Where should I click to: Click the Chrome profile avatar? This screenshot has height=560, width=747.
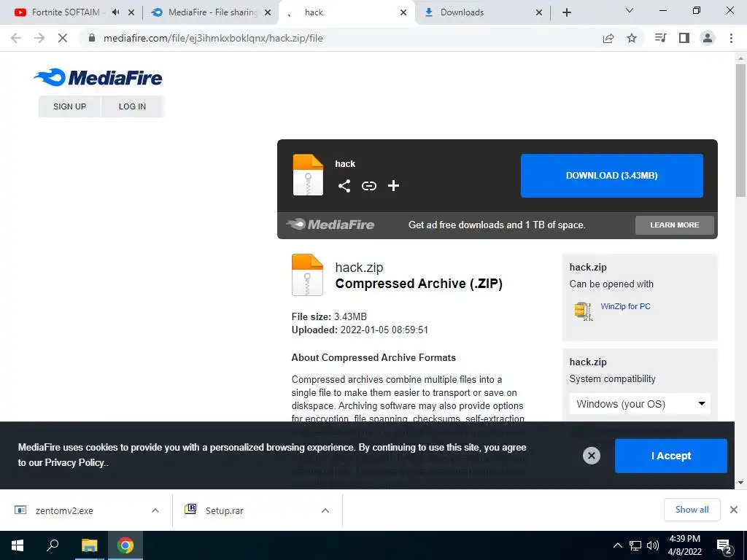tap(708, 38)
